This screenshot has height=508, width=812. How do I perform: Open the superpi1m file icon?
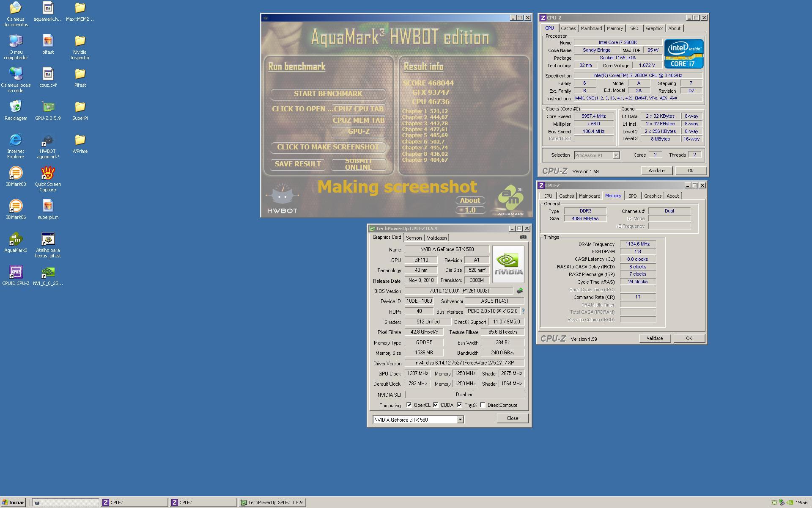coord(48,209)
